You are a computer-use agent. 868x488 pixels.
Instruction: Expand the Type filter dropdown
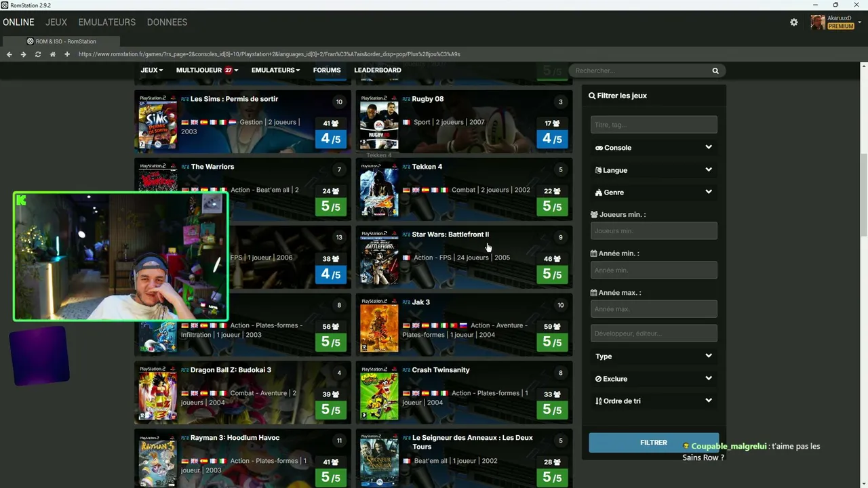tap(654, 357)
